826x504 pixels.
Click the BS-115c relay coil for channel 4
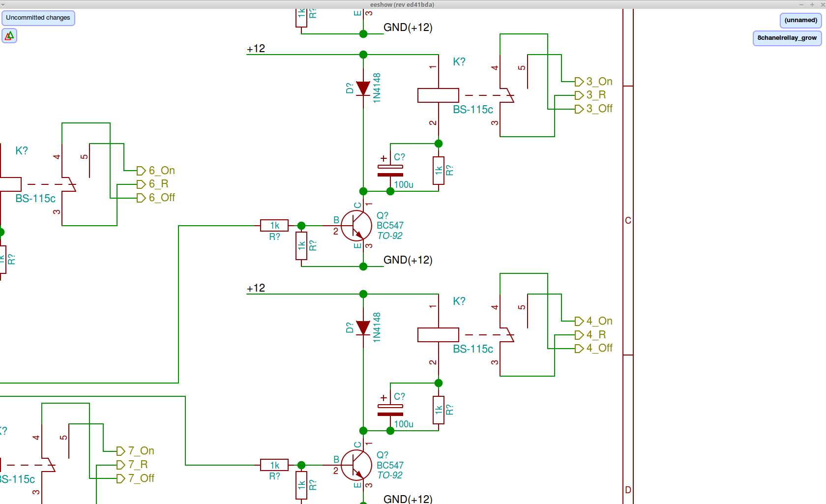coord(438,335)
